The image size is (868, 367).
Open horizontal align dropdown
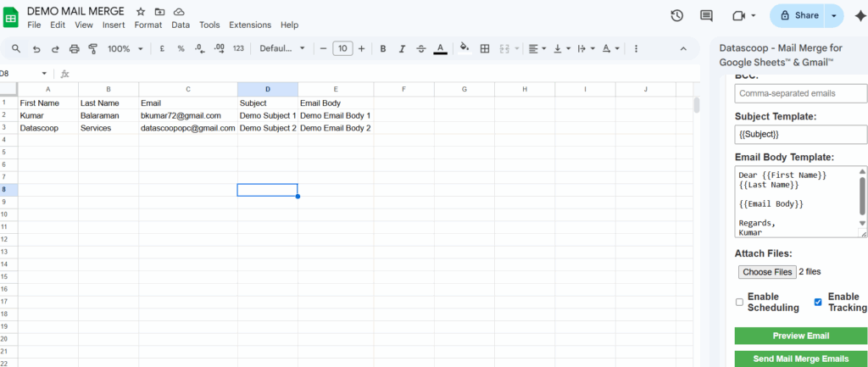point(537,49)
